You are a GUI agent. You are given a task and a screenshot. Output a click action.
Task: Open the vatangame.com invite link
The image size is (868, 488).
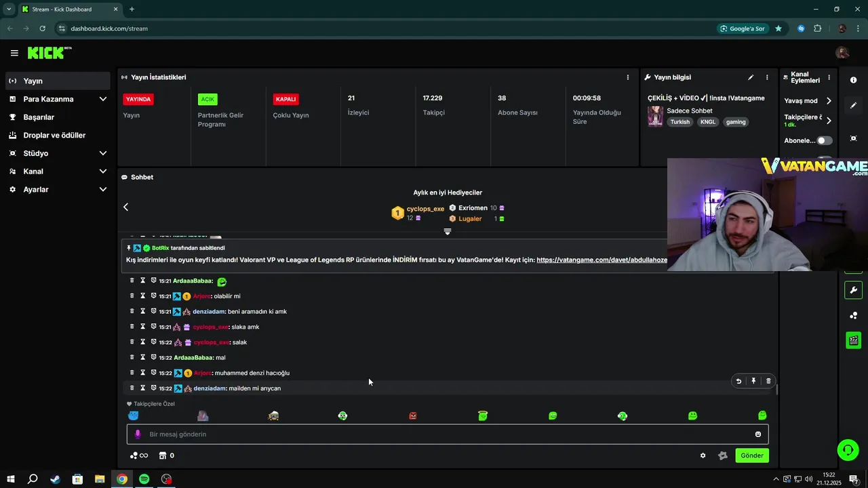click(601, 260)
